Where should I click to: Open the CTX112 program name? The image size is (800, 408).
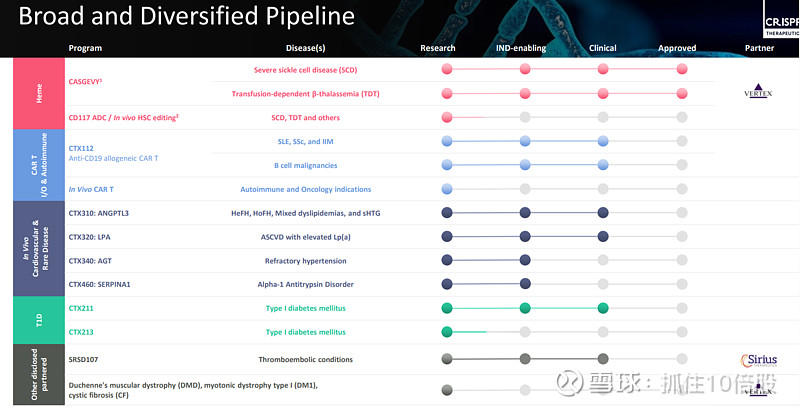(x=83, y=147)
